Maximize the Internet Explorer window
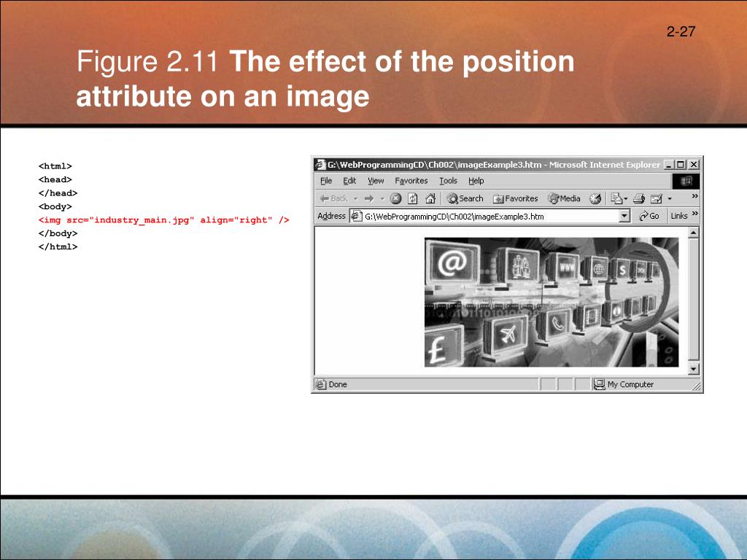 [681, 165]
